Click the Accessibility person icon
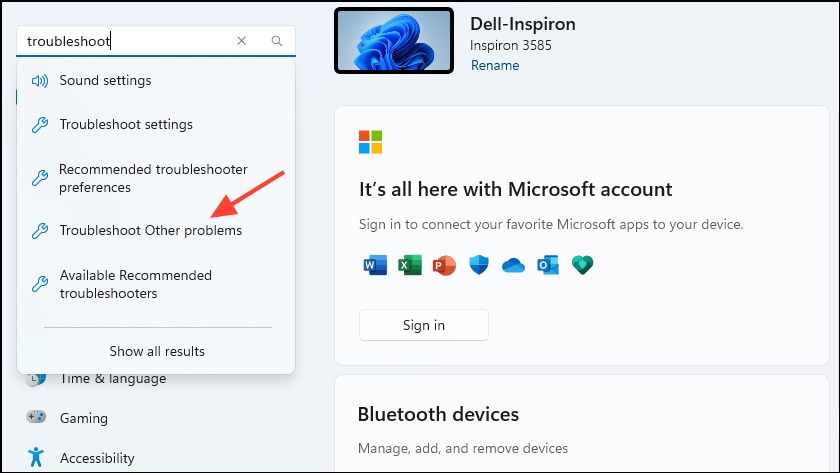840x473 pixels. (36, 457)
